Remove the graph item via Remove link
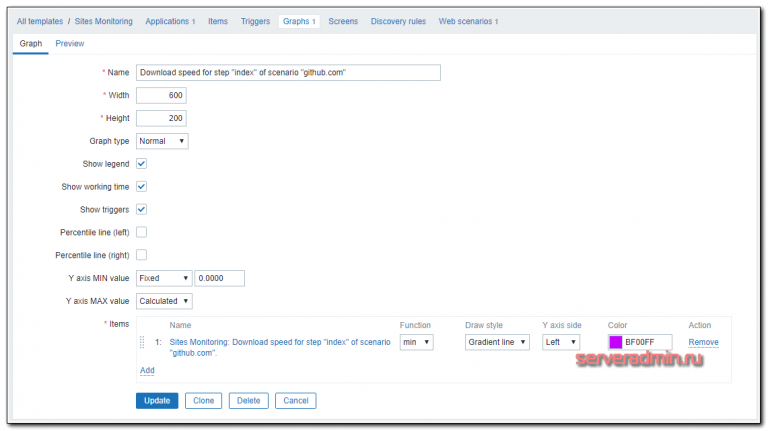Viewport: 768px width, 431px height. tap(703, 342)
